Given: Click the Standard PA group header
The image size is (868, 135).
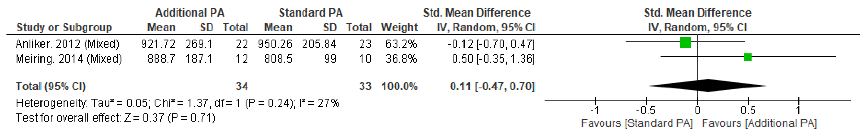Looking at the screenshot, I should pyautogui.click(x=311, y=12).
